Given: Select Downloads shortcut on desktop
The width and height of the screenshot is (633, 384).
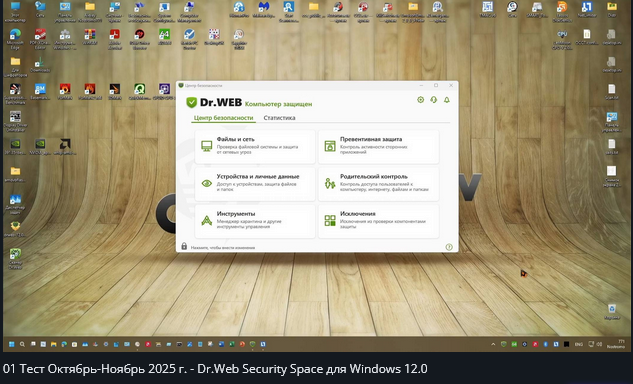Looking at the screenshot, I should click(40, 65).
